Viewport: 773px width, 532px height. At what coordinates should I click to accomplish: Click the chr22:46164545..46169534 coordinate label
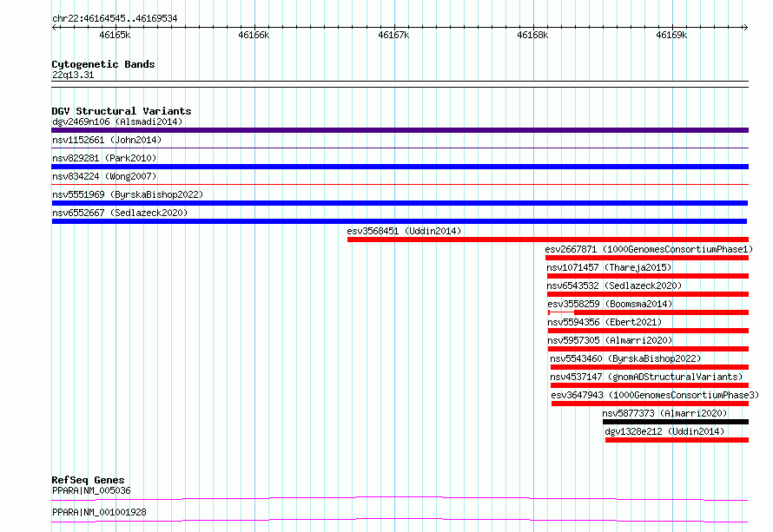115,18
